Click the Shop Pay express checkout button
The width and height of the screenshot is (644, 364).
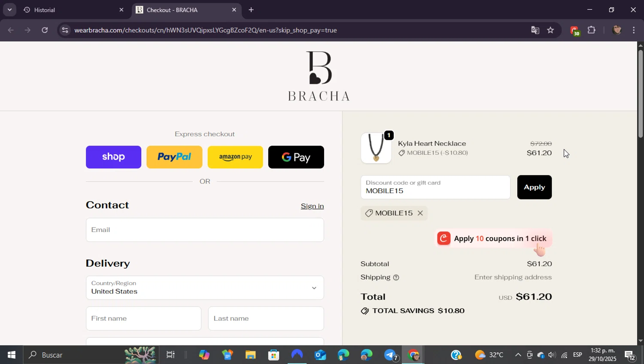click(113, 157)
